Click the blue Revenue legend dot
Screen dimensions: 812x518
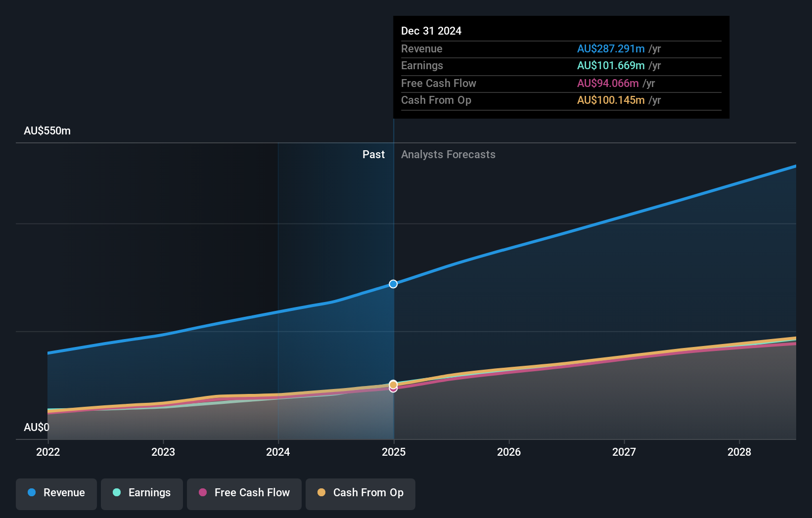(32, 492)
